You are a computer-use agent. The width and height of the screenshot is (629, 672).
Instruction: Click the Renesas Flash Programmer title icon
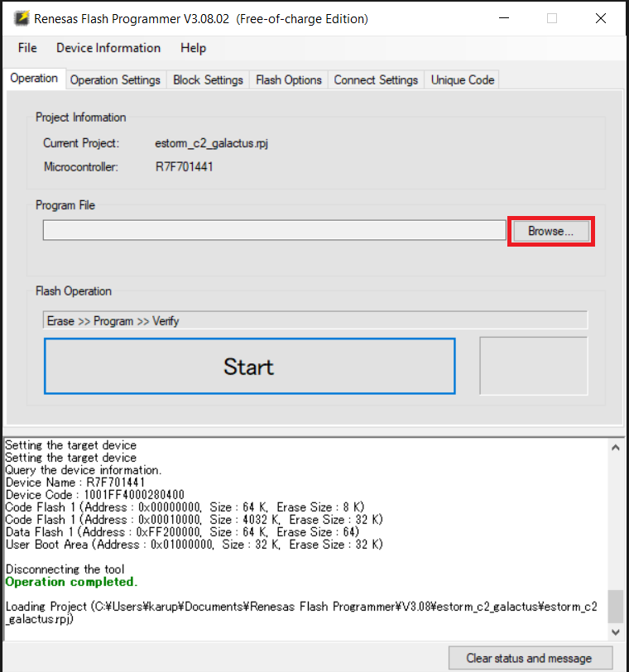point(22,18)
